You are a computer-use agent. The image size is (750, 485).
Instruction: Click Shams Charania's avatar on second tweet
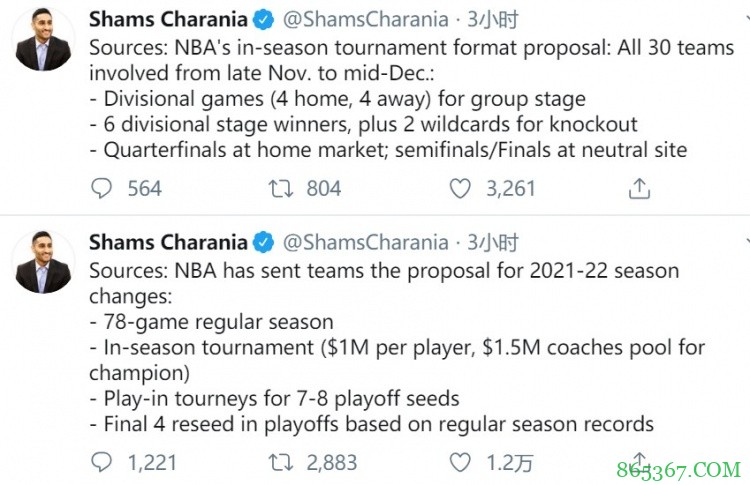coord(44,264)
